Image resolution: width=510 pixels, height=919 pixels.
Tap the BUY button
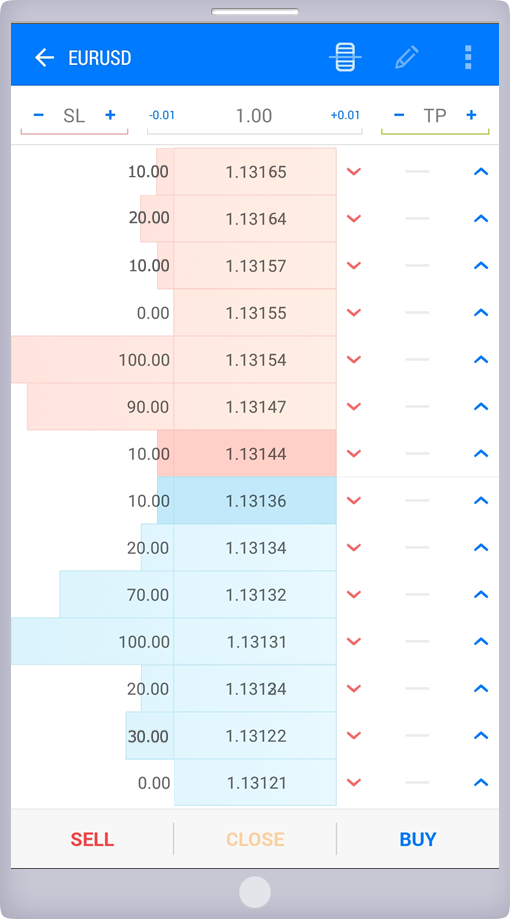point(418,839)
